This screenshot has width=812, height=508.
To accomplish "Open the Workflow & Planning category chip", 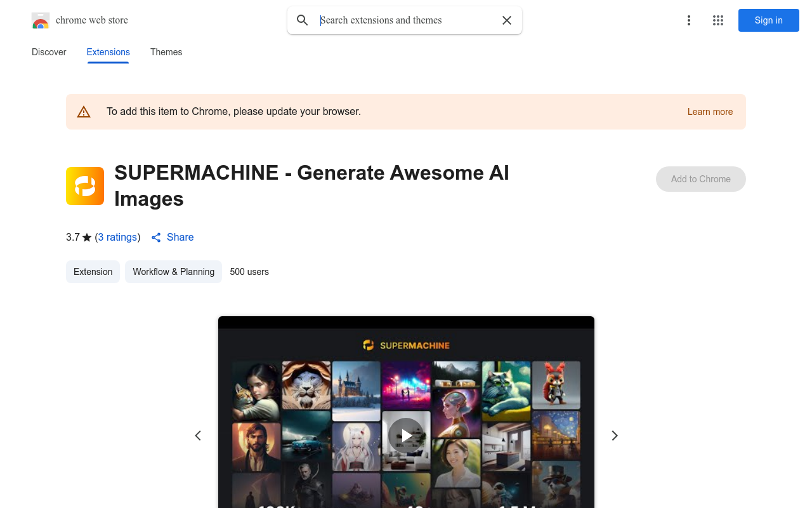I will tap(173, 272).
